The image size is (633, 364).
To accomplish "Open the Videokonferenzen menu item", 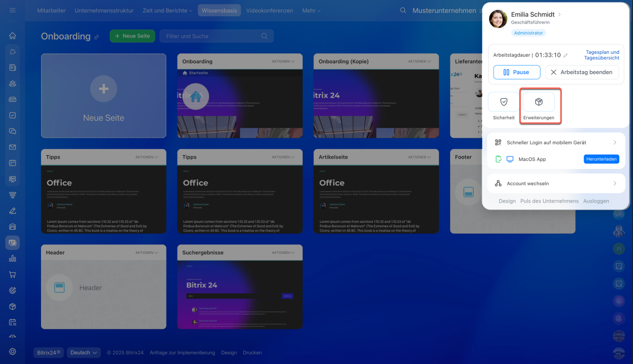I will (270, 10).
